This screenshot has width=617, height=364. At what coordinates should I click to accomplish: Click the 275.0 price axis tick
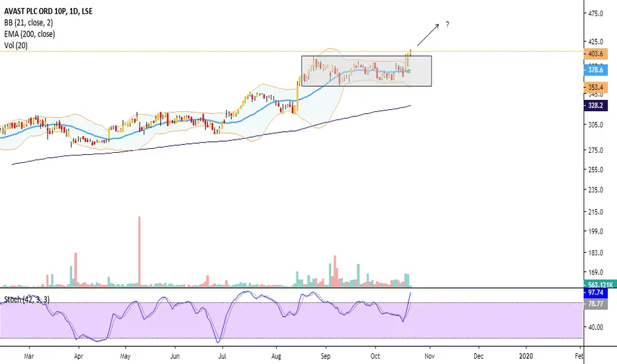pyautogui.click(x=595, y=150)
